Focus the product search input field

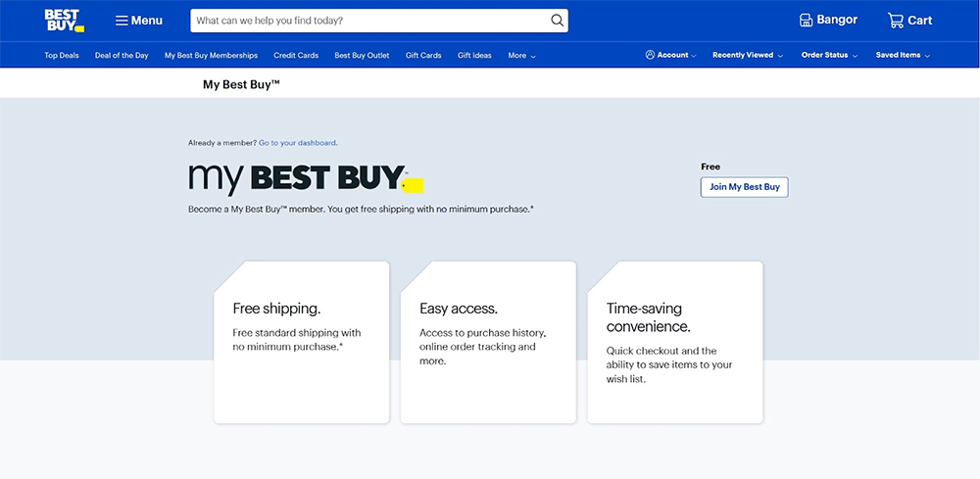pyautogui.click(x=367, y=21)
